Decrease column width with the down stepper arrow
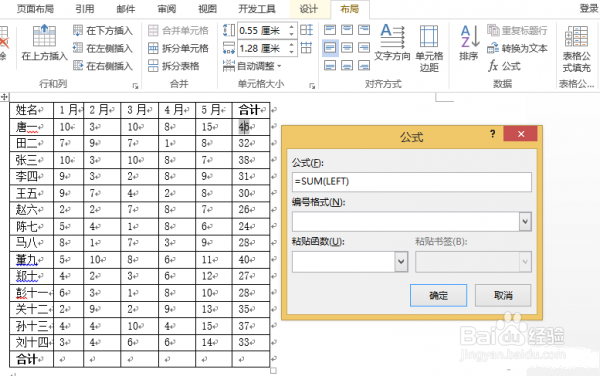The image size is (600, 376). (292, 52)
